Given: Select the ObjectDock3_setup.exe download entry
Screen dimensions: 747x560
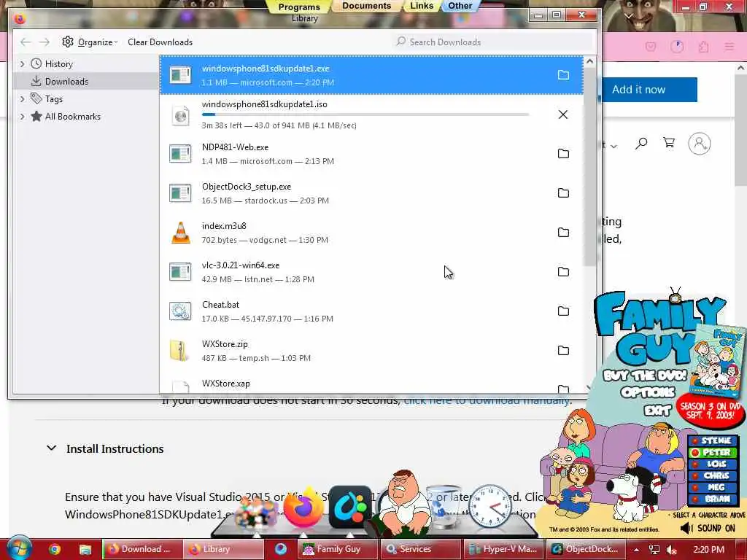Looking at the screenshot, I should point(371,192).
